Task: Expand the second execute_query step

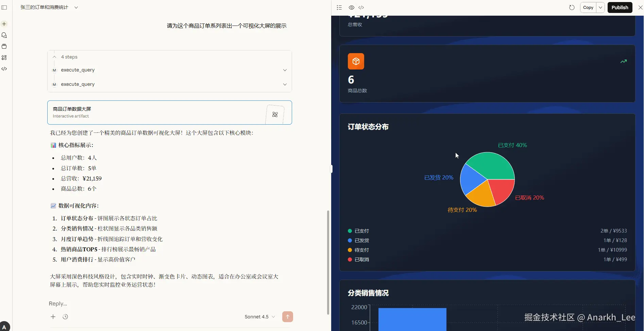Action: tap(285, 84)
